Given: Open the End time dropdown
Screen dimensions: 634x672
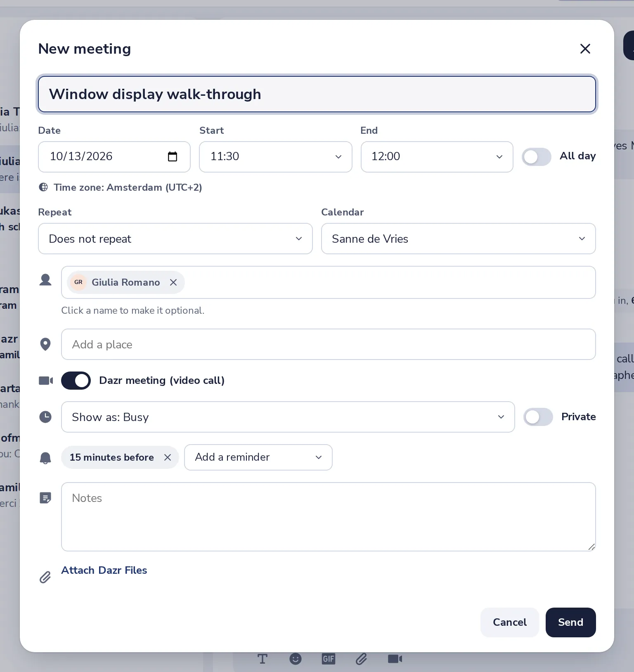Looking at the screenshot, I should [x=437, y=157].
